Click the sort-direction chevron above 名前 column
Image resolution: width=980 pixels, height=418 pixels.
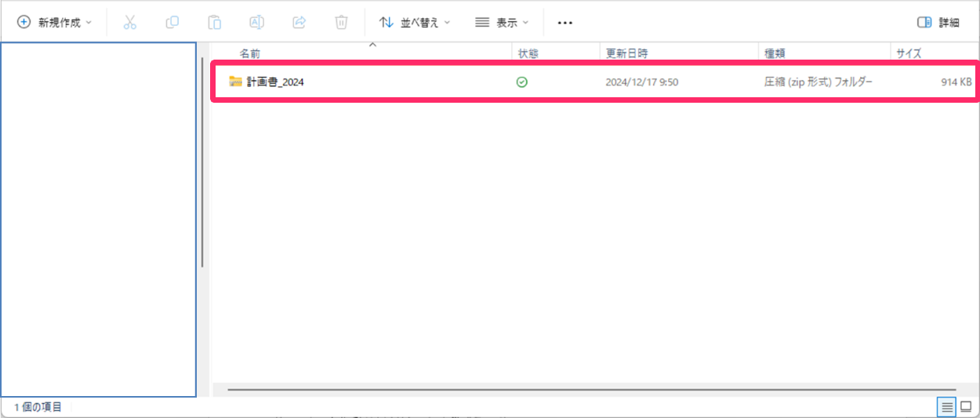(x=372, y=45)
